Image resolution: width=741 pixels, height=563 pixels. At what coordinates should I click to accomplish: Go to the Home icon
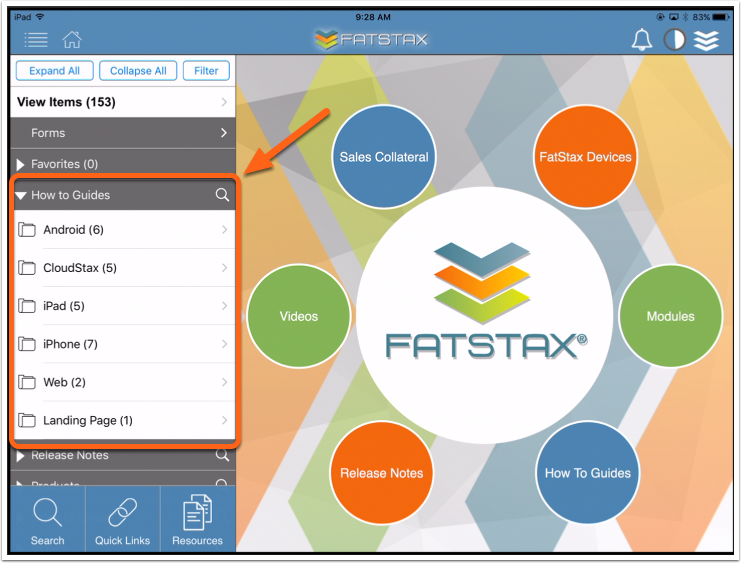click(x=72, y=40)
